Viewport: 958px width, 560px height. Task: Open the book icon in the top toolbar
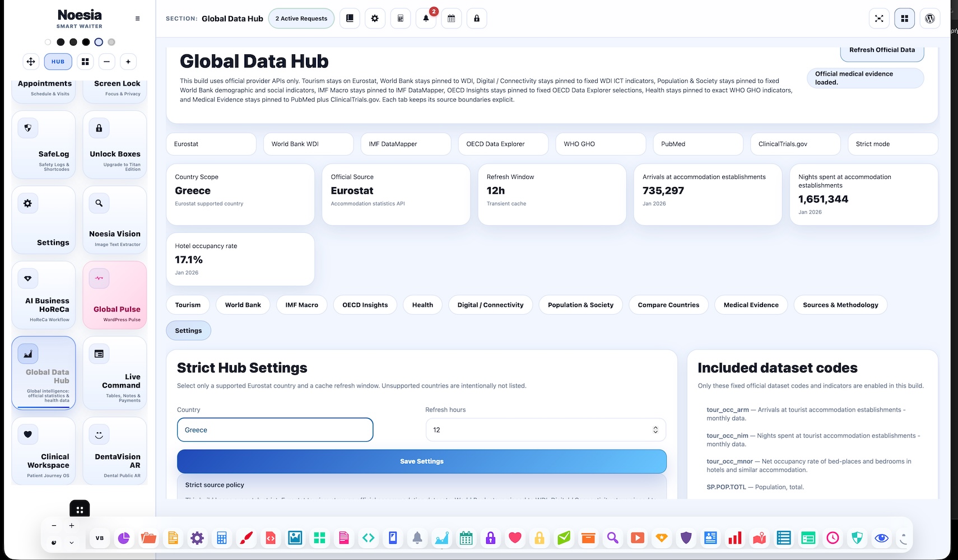[350, 18]
